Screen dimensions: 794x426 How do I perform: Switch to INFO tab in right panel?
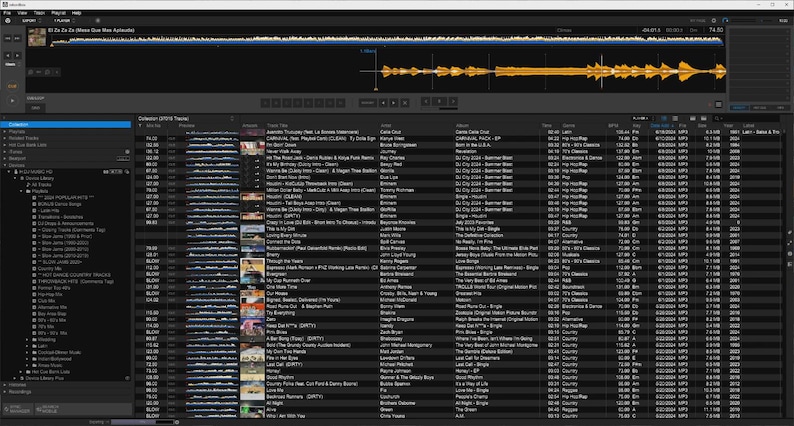coord(780,108)
